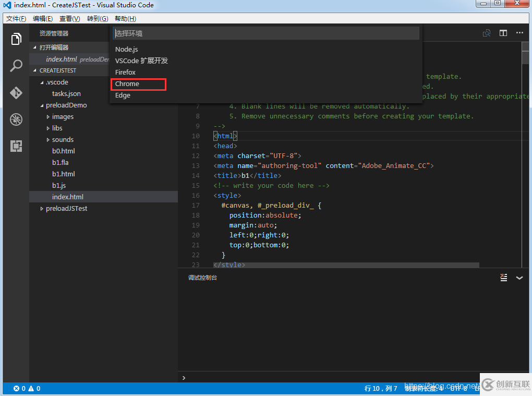Click position:absolute; code line
The height and width of the screenshot is (396, 532).
pos(265,215)
